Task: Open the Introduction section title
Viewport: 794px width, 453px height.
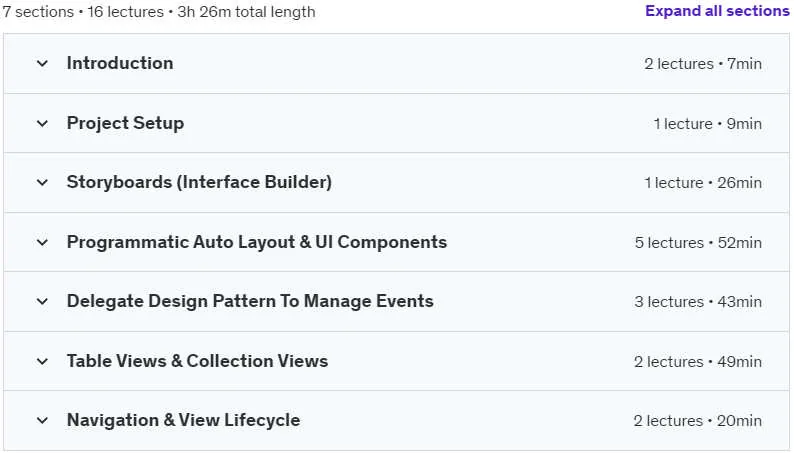Action: [x=120, y=63]
